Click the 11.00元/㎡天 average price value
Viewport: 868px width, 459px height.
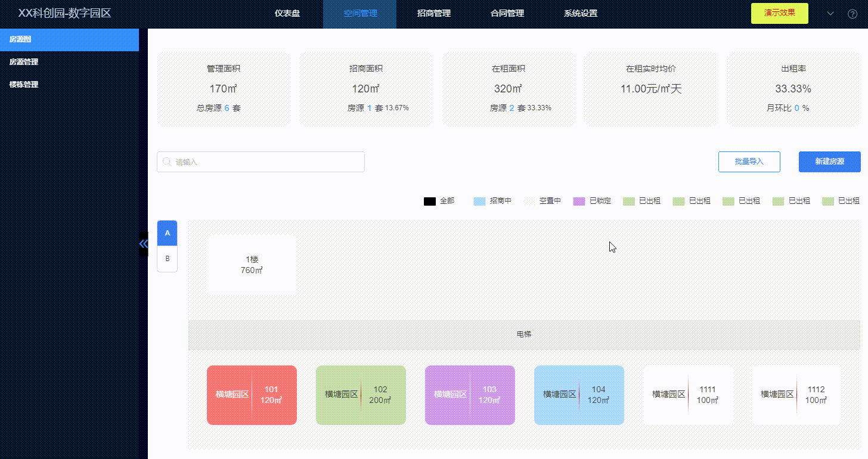(x=650, y=89)
